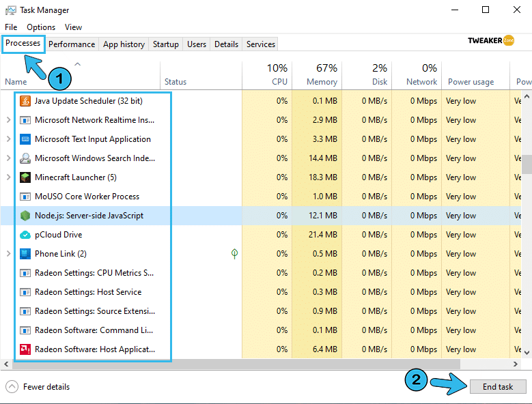Click the Radeon Software Command Line icon
532x404 pixels.
[x=25, y=330]
